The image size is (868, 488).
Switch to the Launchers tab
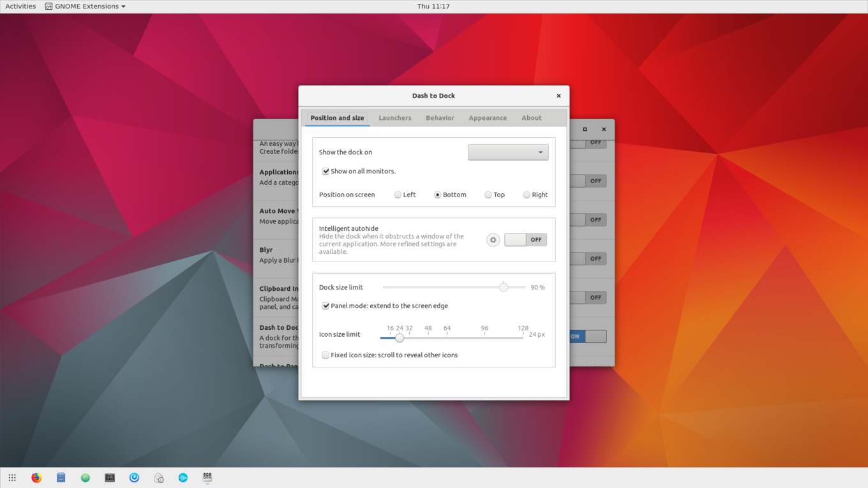395,118
